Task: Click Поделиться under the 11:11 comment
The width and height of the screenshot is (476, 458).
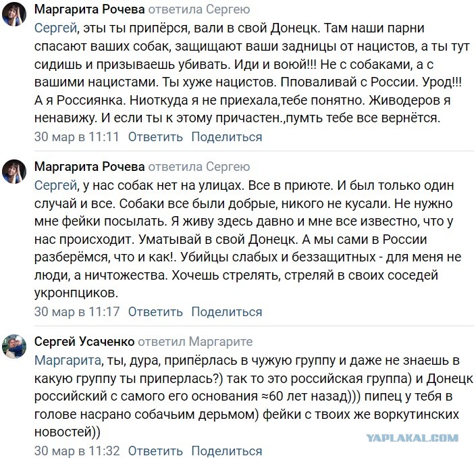Action: pyautogui.click(x=227, y=137)
